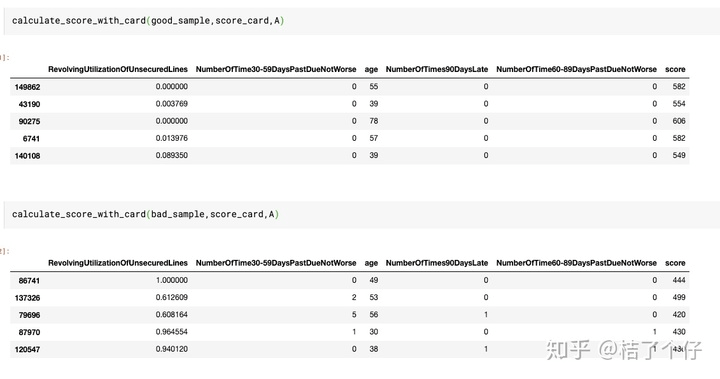
Task: Click row index 79696
Action: 29,315
